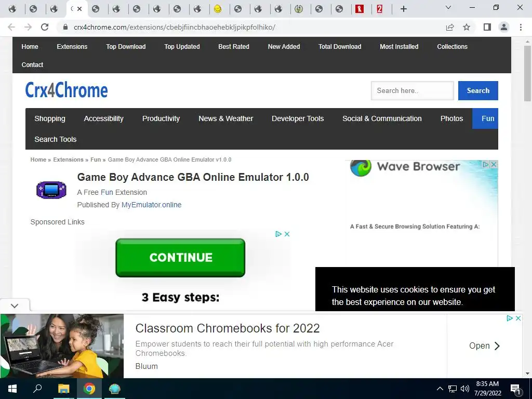Close the Classroom Chromebooks banner ad
Screen dimensions: 532x399
518,318
